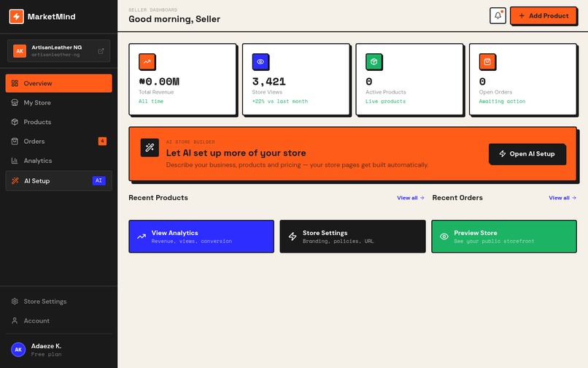588x368 pixels.
Task: Click the Add Product button
Action: point(543,16)
